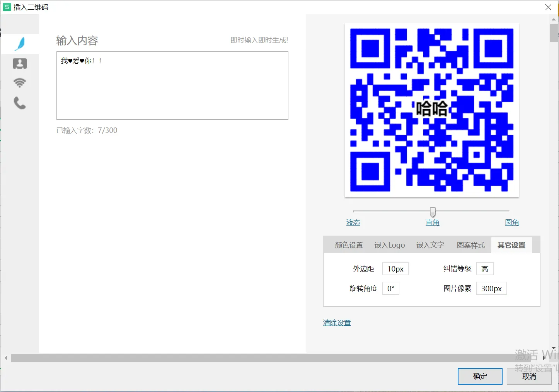This screenshot has width=559, height=392.
Task: Cancel with the 取消 button
Action: [529, 376]
